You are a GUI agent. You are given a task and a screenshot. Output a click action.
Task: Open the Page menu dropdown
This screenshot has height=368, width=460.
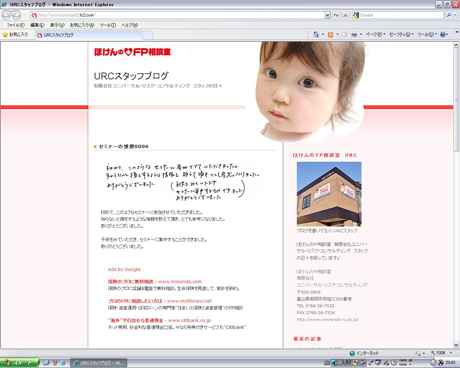(375, 34)
